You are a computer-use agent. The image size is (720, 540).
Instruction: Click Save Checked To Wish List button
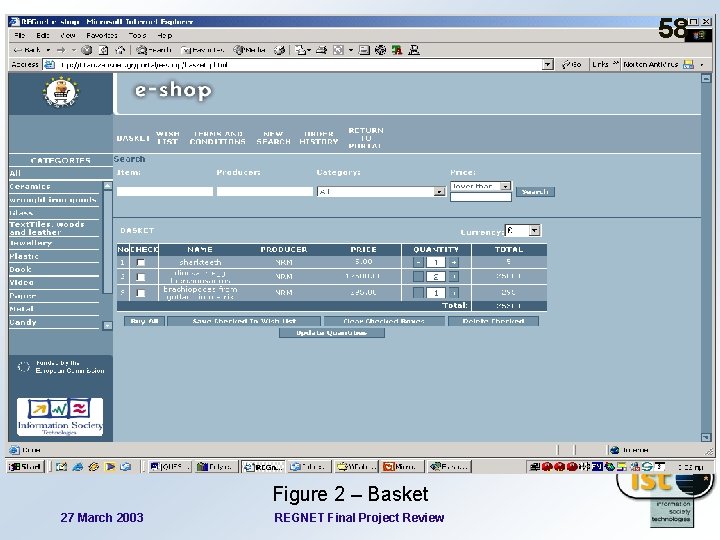244,321
